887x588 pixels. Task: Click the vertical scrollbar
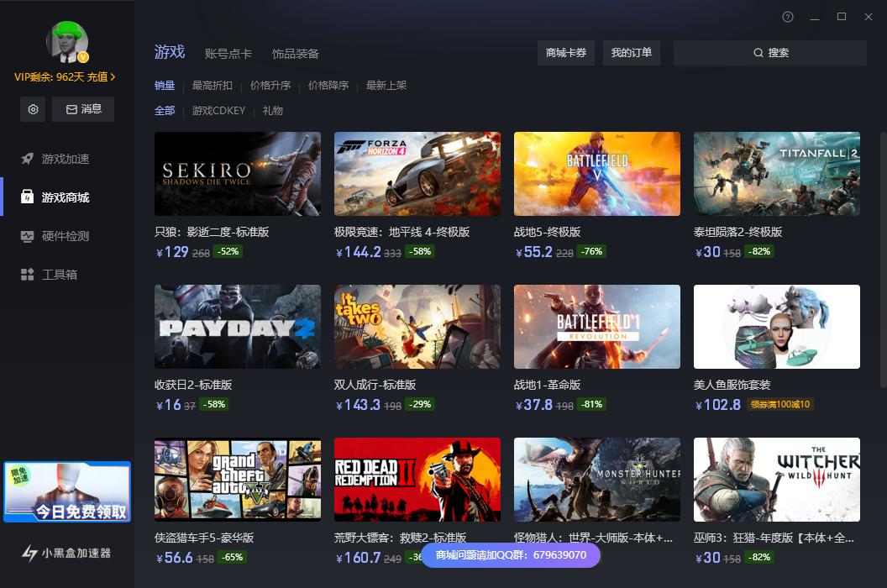(x=883, y=260)
